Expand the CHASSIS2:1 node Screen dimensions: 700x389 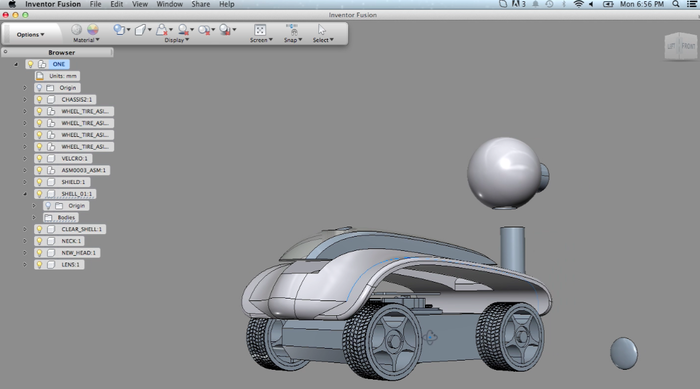click(x=25, y=100)
